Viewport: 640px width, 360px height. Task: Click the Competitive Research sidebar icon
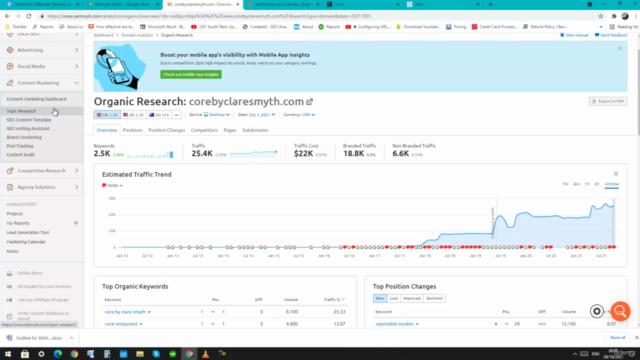click(10, 171)
